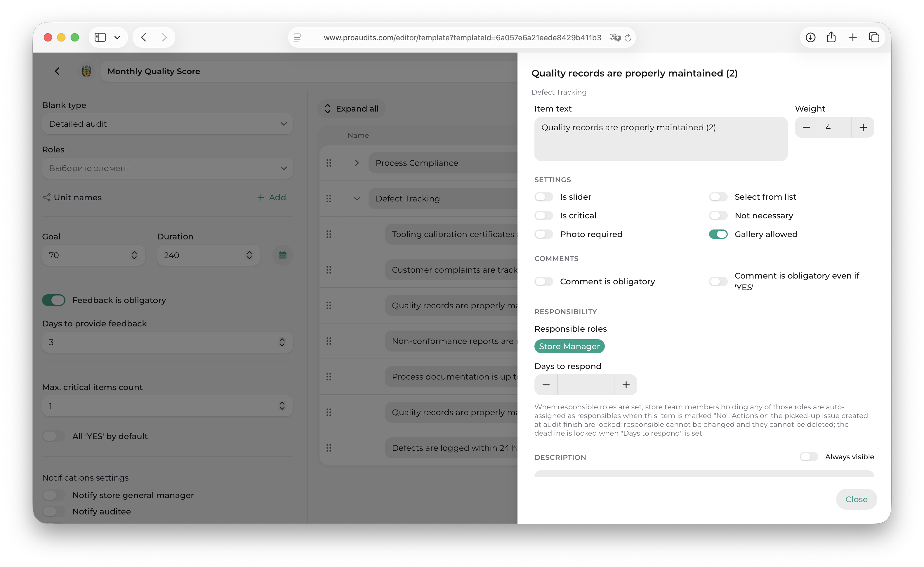The width and height of the screenshot is (924, 567).
Task: Open the page translate icon in the address bar
Action: [x=615, y=37]
